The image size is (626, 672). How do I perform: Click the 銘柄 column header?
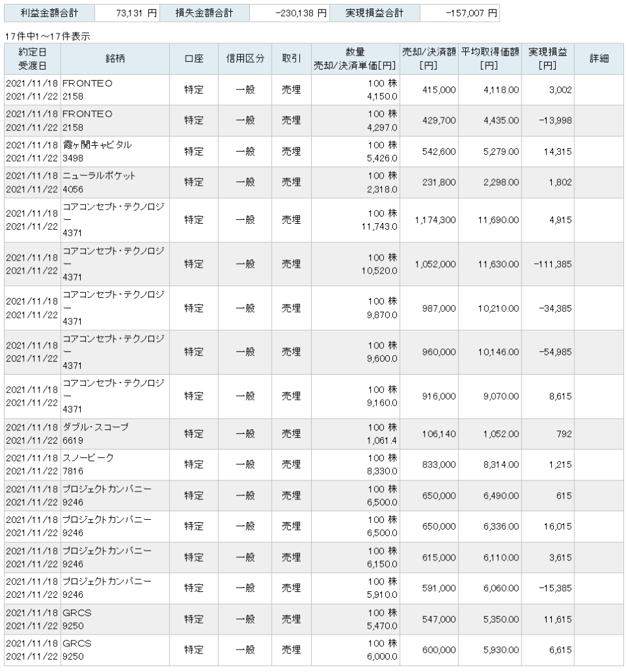[x=115, y=58]
